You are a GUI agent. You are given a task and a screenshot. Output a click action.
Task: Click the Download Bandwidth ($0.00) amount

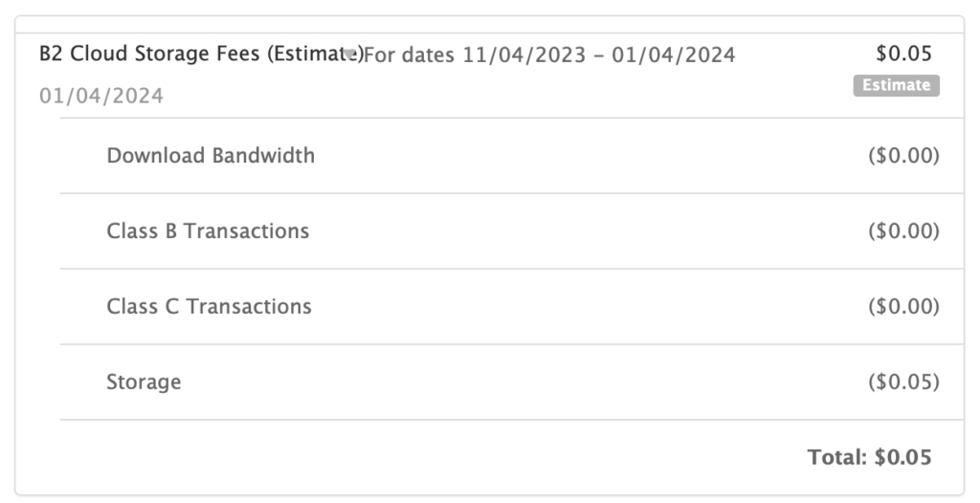[x=903, y=155]
